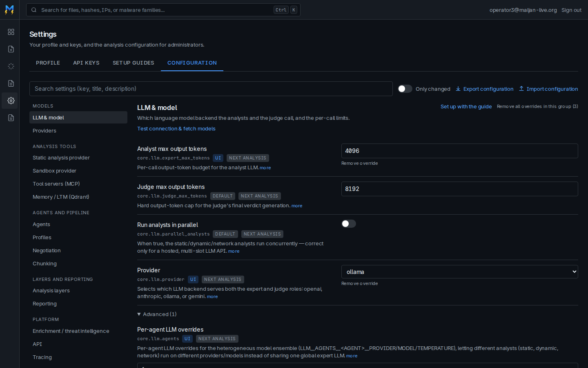Viewport: 588px width, 368px height.
Task: Click the file-plus submit icon in the sidebar
Action: tap(11, 49)
